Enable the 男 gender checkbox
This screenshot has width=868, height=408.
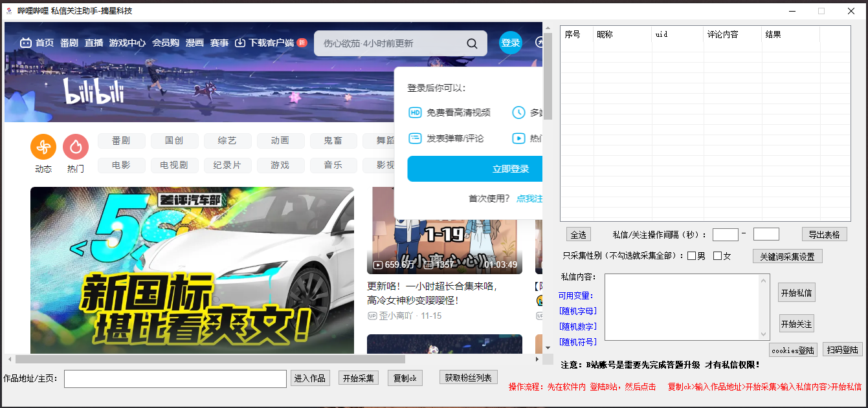pyautogui.click(x=691, y=256)
